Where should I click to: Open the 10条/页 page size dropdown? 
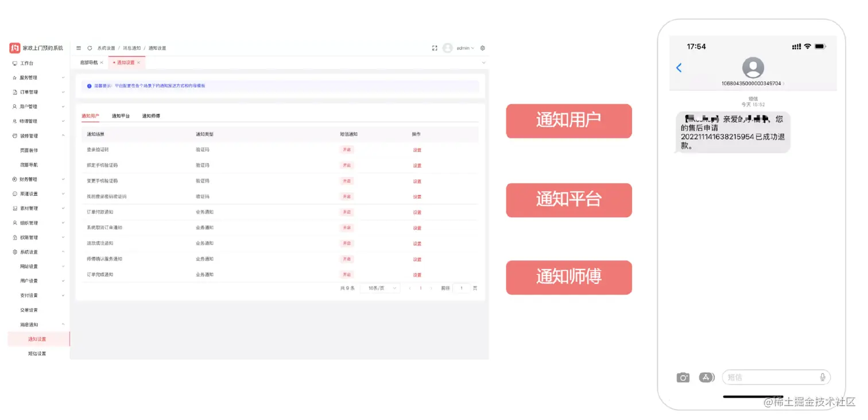[x=380, y=288]
